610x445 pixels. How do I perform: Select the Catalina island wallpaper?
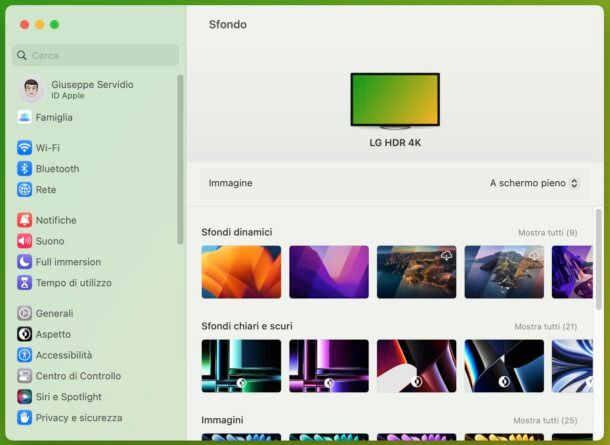pos(504,272)
